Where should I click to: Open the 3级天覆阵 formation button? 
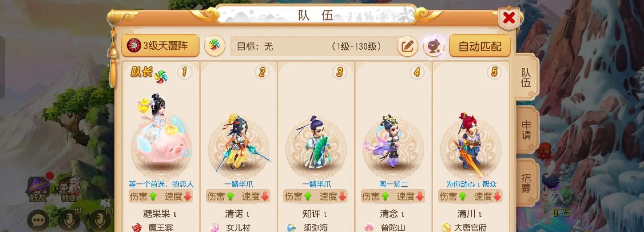click(x=160, y=46)
